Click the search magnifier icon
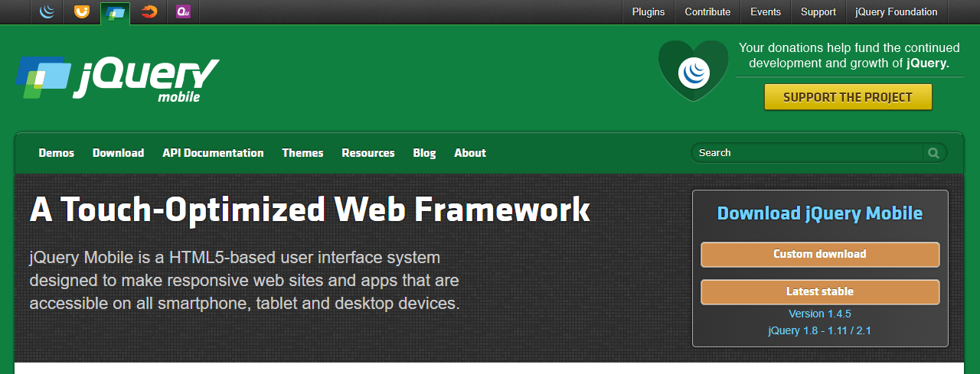This screenshot has height=374, width=980. click(x=933, y=153)
